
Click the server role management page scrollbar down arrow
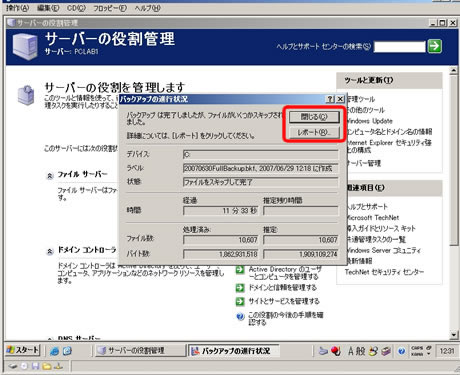(x=453, y=335)
